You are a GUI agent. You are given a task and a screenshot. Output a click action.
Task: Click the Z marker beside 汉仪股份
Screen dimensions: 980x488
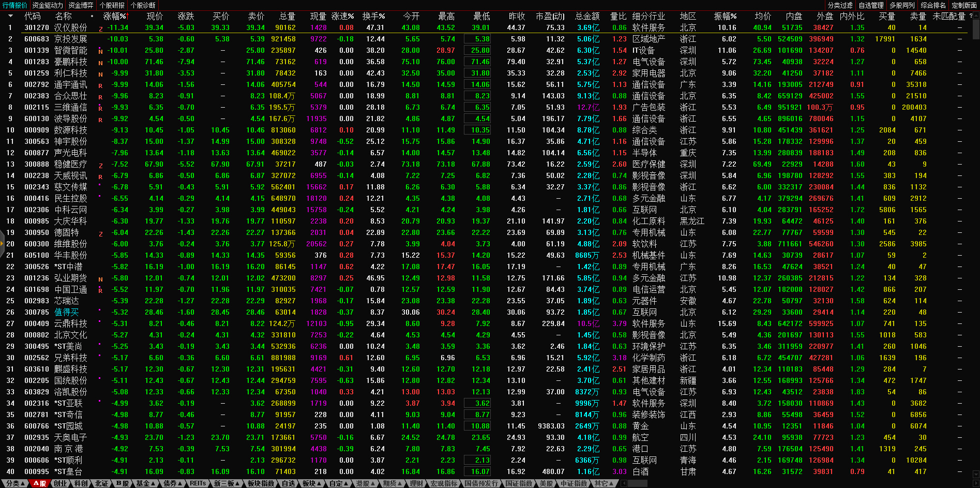coord(101,29)
